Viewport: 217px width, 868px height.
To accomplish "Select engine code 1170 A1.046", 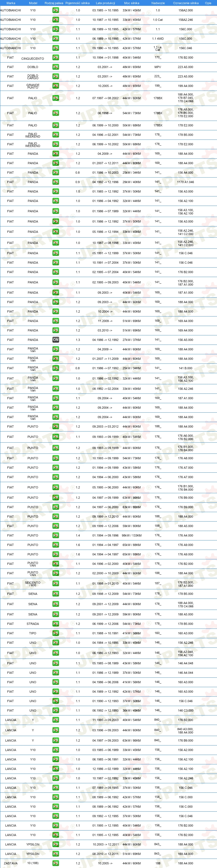I will 185,182.
